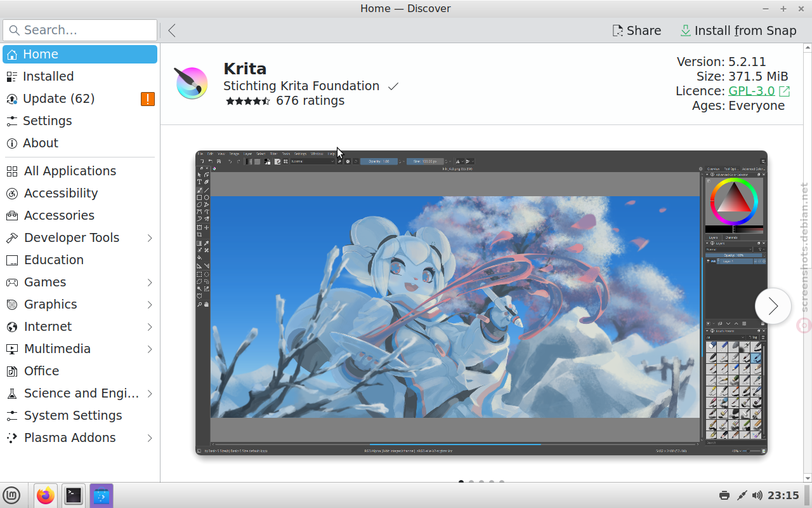Expand the Games category chevron
Image resolution: width=812 pixels, height=508 pixels.
click(150, 282)
